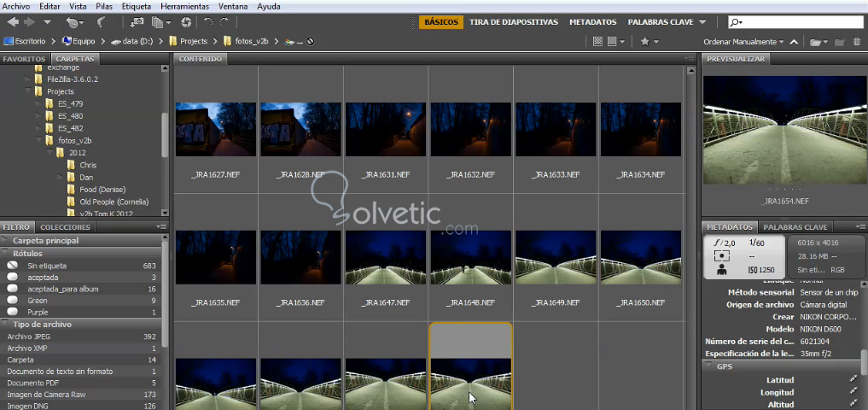Rotate 90° counterclockwise icon
This screenshot has height=410, width=868.
208,22
